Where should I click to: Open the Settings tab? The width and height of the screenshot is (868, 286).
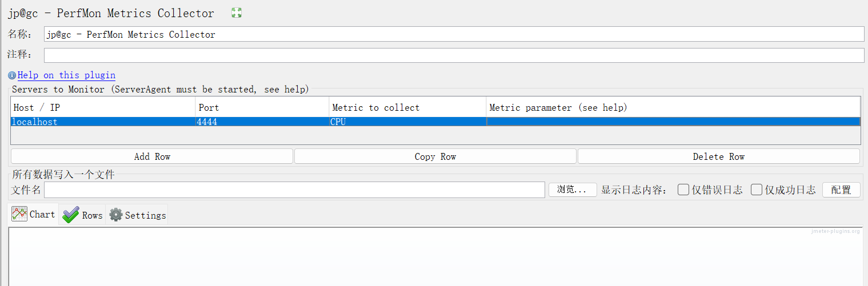pyautogui.click(x=145, y=215)
